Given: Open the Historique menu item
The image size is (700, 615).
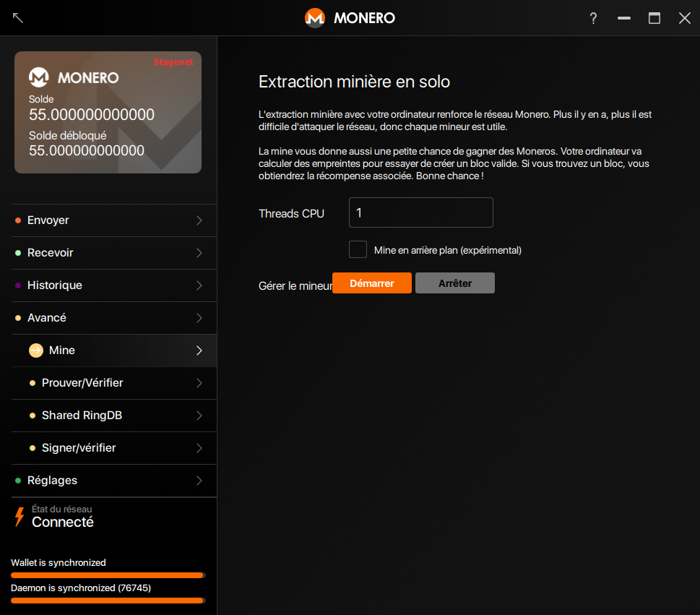Looking at the screenshot, I should pos(114,285).
